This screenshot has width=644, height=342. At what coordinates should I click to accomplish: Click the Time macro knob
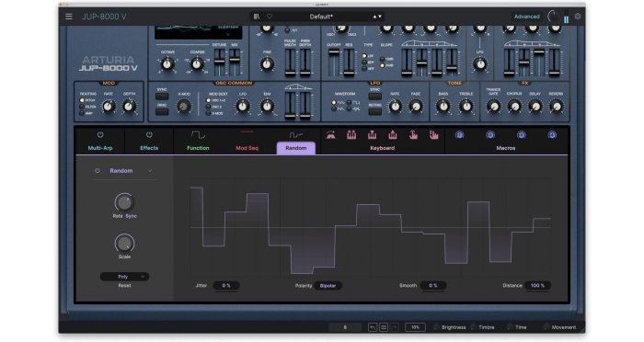[510, 327]
